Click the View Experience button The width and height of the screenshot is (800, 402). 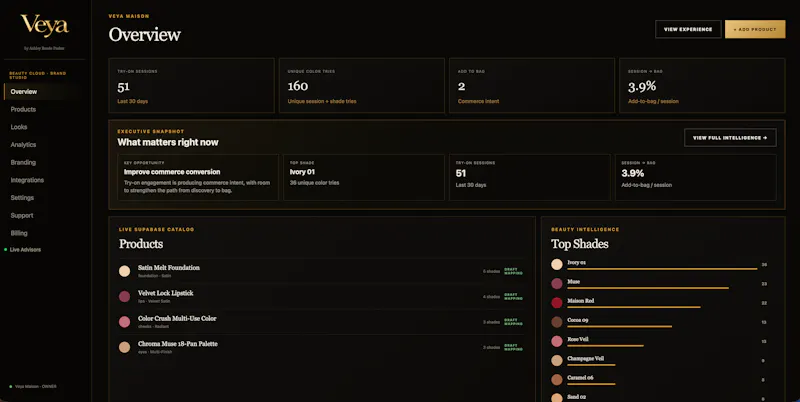[x=688, y=30]
